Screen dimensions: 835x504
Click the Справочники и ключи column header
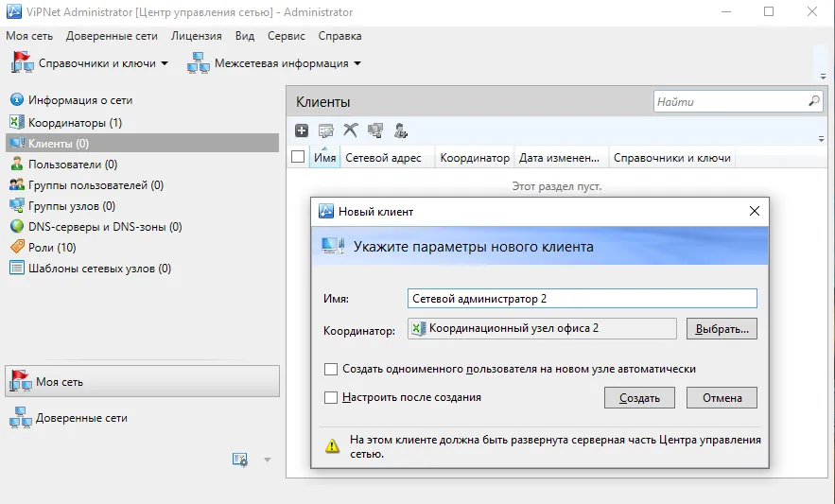tap(672, 158)
